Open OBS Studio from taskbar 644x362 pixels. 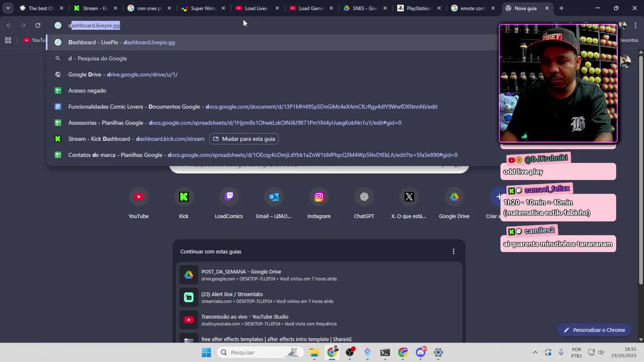[x=350, y=352]
